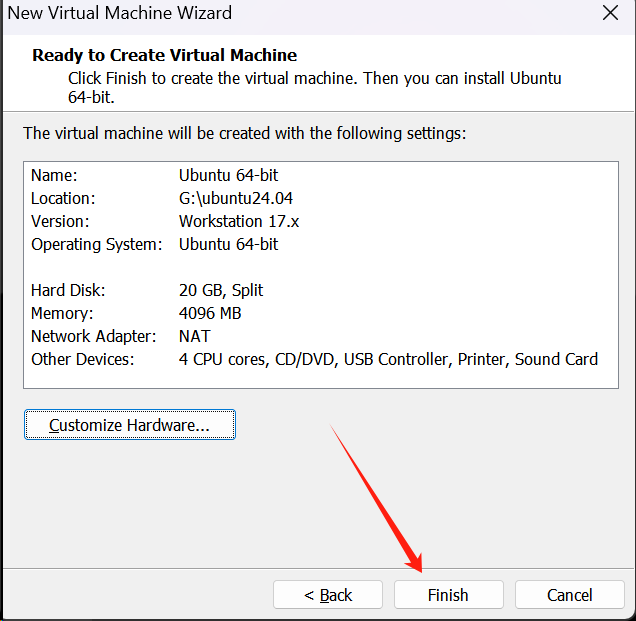Click the 'Version:' label
The width and height of the screenshot is (636, 621).
coord(60,221)
